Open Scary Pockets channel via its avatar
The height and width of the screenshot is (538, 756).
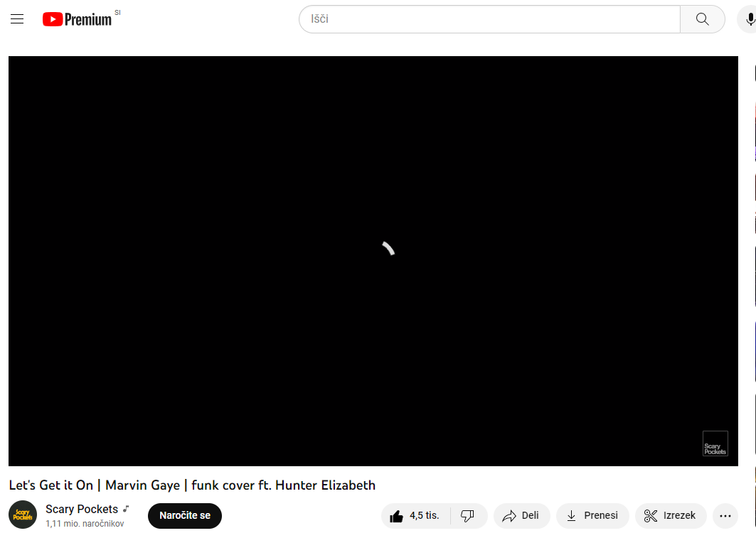coord(22,515)
